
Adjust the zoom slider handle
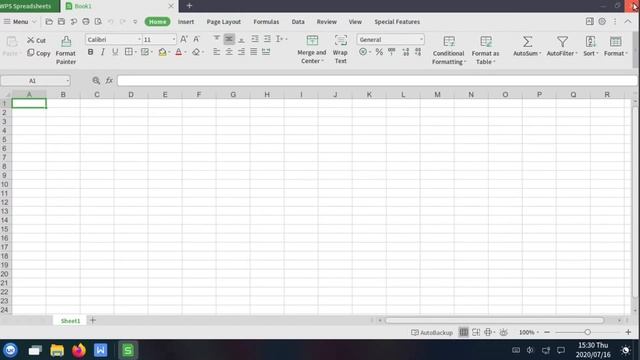click(587, 332)
